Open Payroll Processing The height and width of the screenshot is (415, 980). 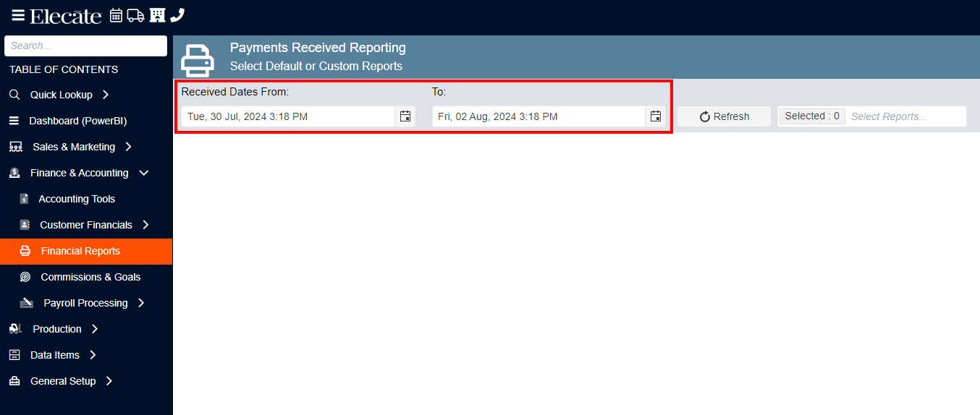[x=85, y=303]
